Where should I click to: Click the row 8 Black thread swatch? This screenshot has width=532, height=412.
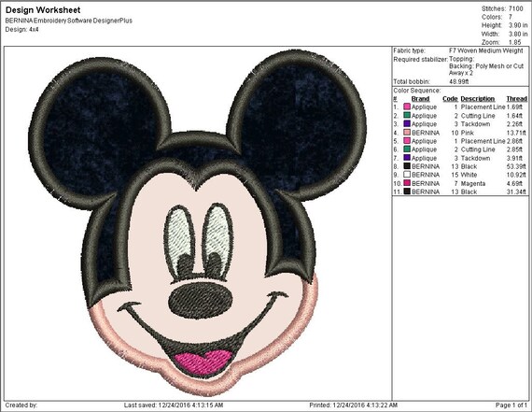coord(407,166)
